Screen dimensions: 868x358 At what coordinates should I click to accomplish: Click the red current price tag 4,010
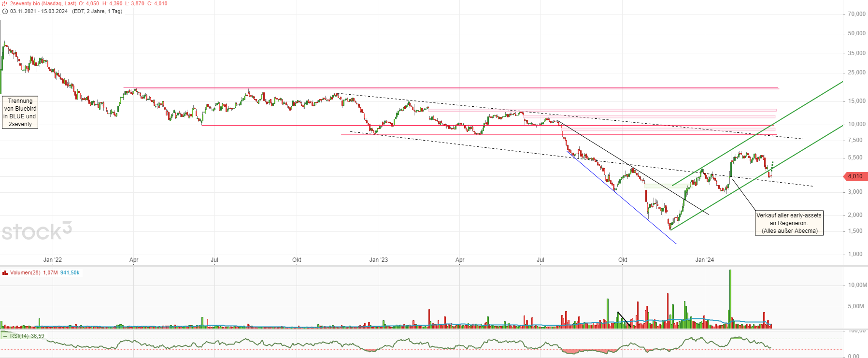point(855,176)
